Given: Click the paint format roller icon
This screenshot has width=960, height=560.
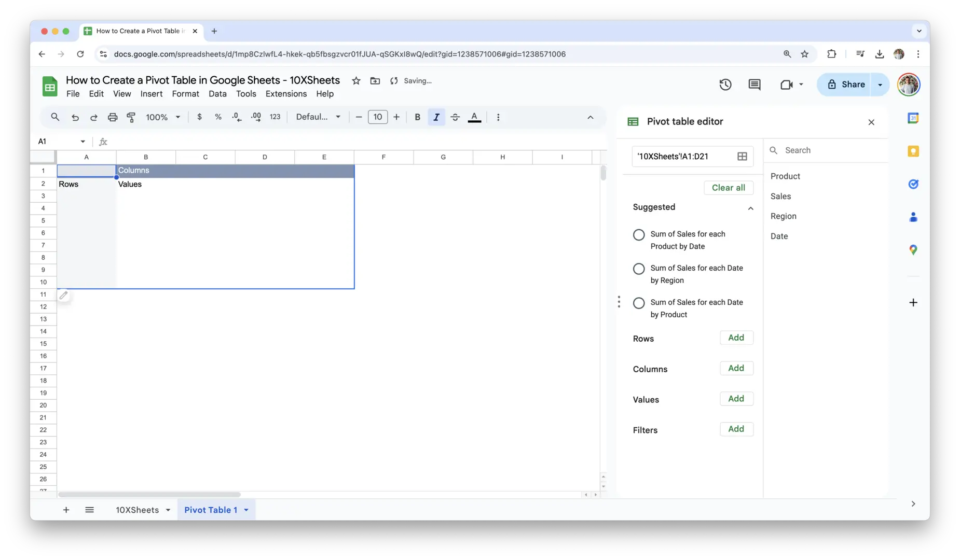Looking at the screenshot, I should 131,117.
